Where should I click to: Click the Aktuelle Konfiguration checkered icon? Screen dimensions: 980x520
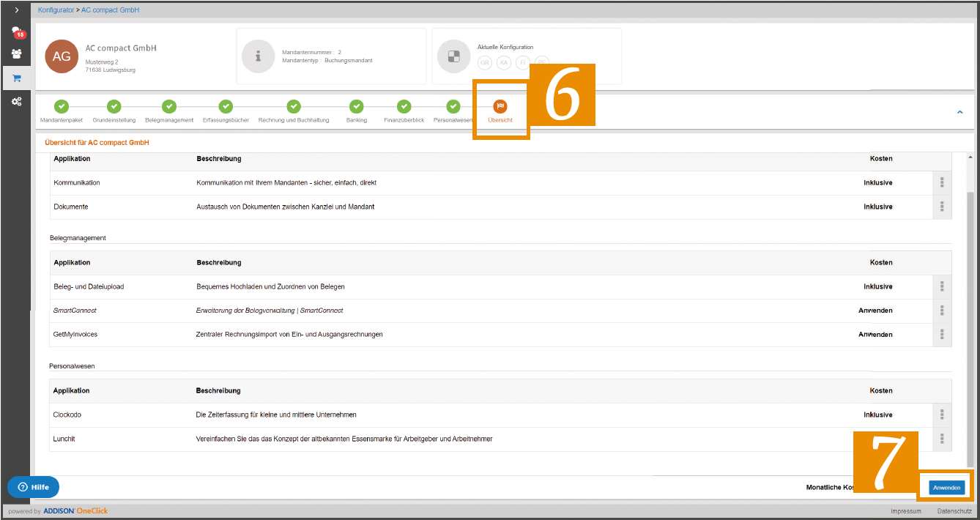[x=453, y=56]
